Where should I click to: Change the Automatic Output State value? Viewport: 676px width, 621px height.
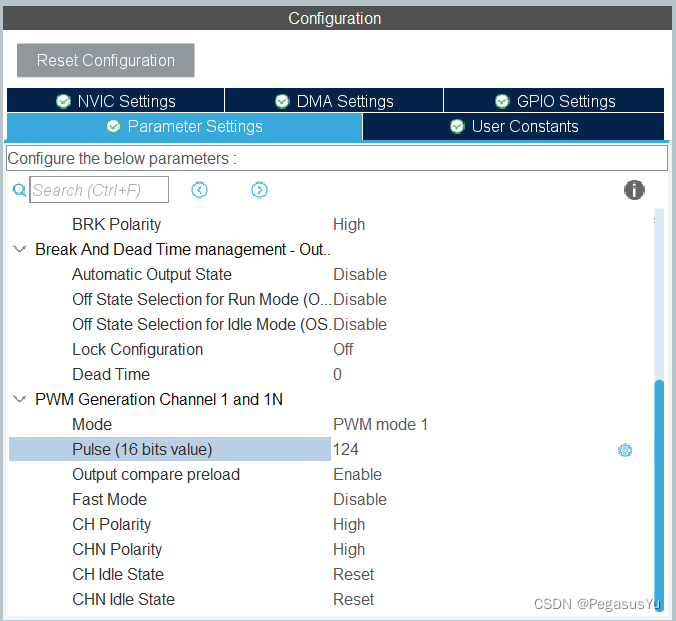359,274
